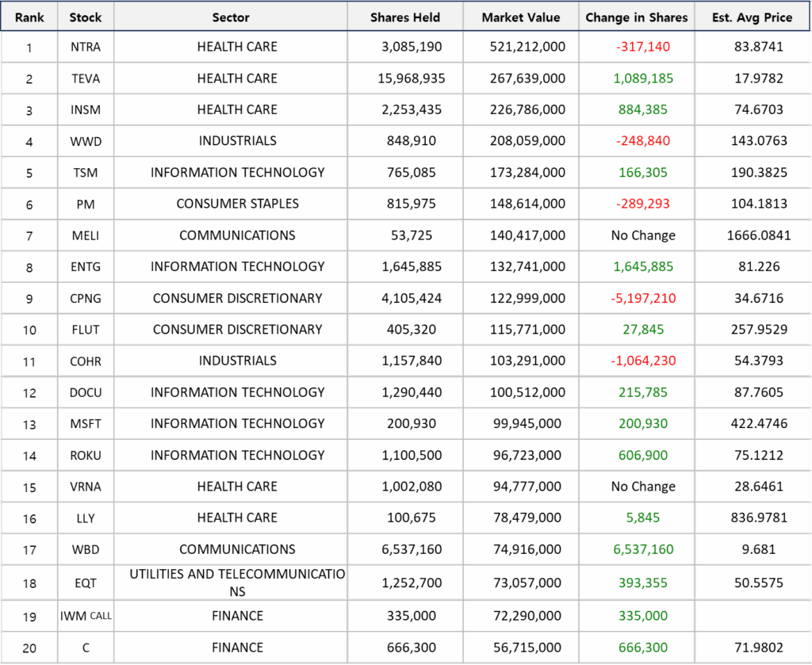Click the red change value -248,840
812x665 pixels.
(642, 141)
